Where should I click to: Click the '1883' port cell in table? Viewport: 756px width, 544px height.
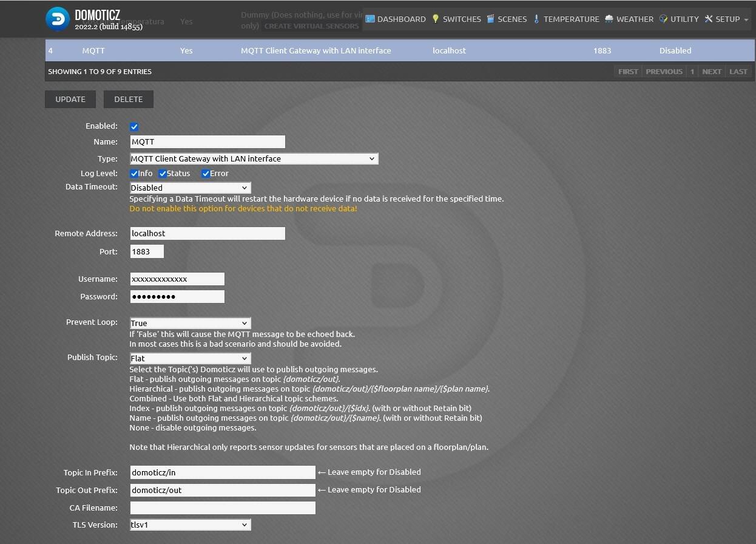coord(602,50)
